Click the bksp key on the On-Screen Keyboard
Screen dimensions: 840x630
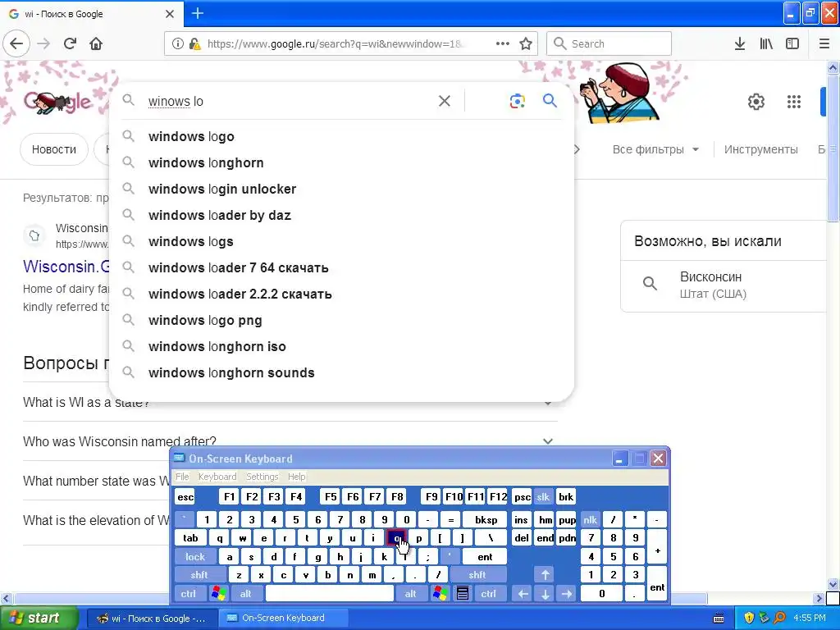click(x=486, y=519)
